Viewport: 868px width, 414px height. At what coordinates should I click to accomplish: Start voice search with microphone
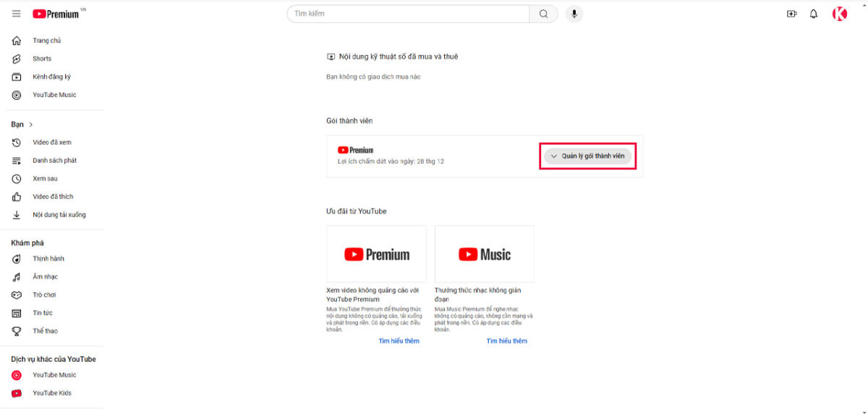(x=574, y=14)
